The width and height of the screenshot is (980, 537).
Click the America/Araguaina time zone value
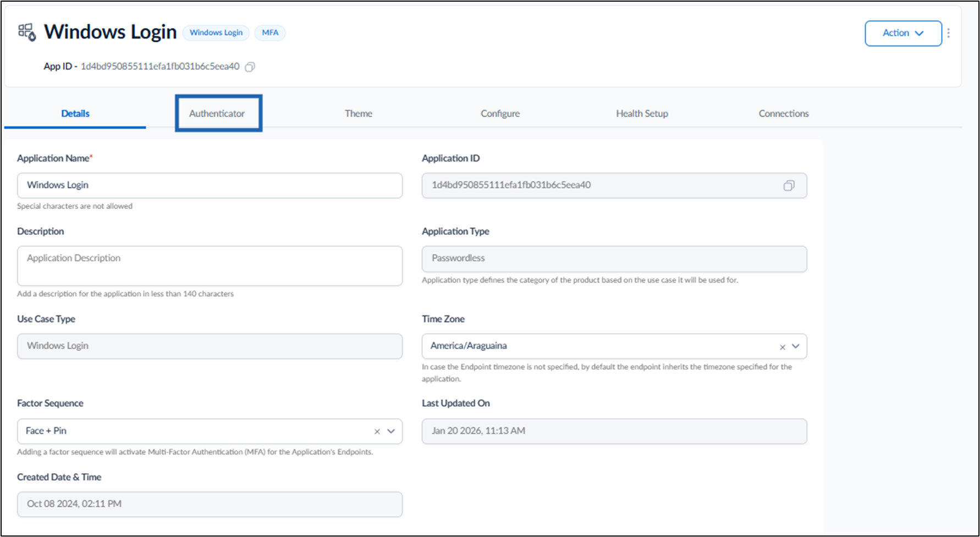(469, 346)
